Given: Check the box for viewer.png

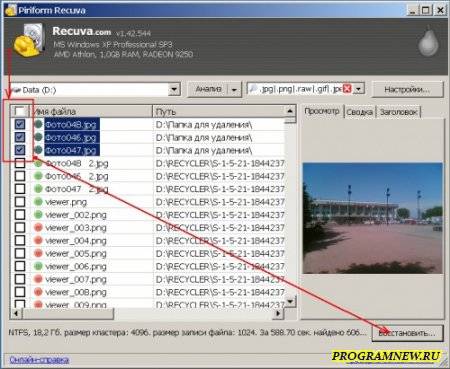Looking at the screenshot, I should 20,202.
